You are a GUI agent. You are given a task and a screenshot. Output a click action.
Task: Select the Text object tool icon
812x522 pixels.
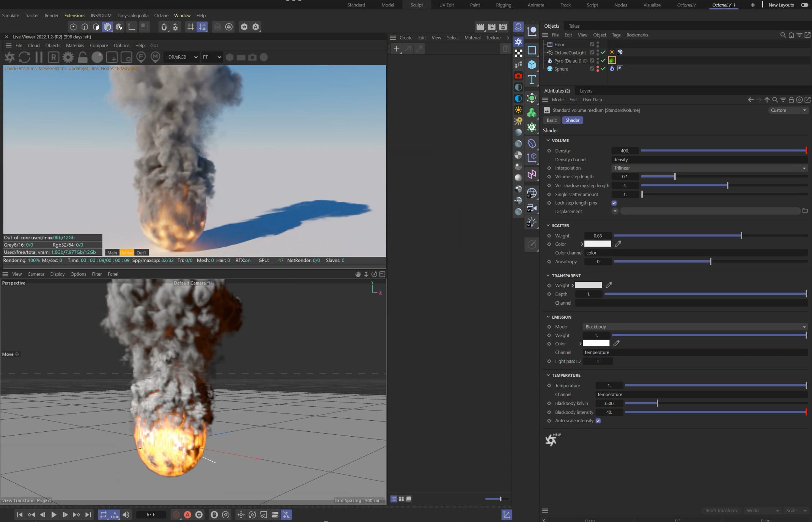tap(532, 79)
